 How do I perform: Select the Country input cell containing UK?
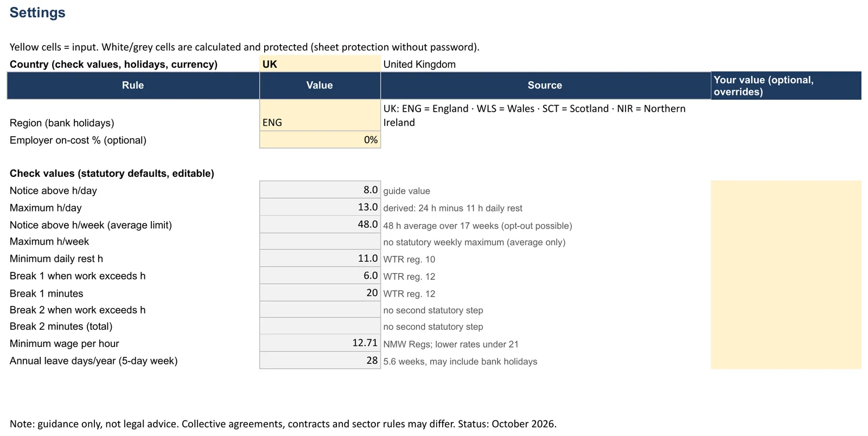click(320, 64)
